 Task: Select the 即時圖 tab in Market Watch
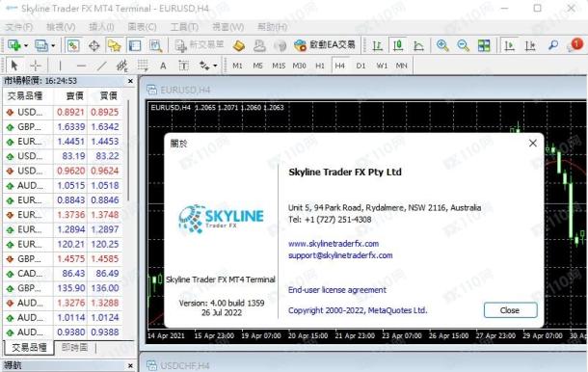(x=74, y=348)
